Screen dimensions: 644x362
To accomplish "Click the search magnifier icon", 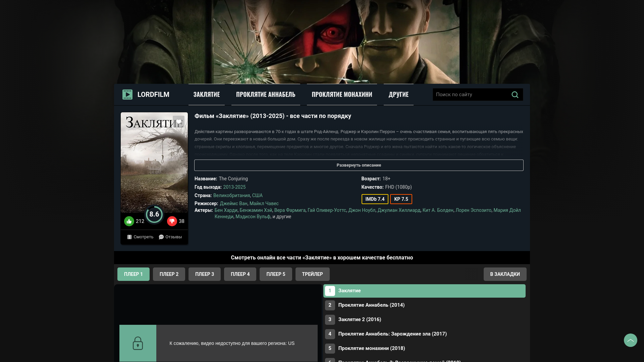I will tap(515, 95).
